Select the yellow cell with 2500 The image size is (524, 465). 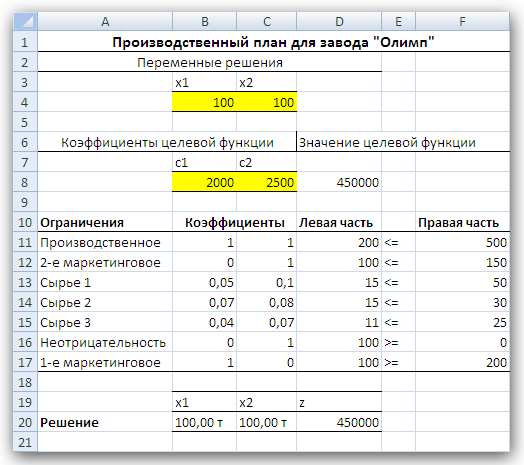pyautogui.click(x=267, y=182)
